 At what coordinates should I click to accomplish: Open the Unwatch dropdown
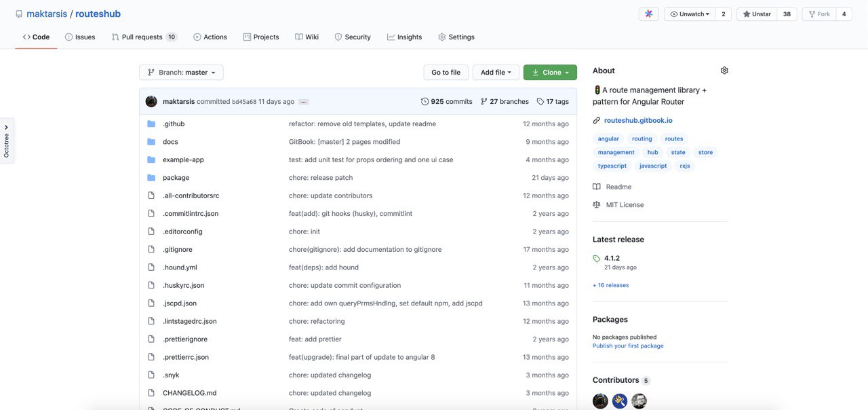[690, 14]
